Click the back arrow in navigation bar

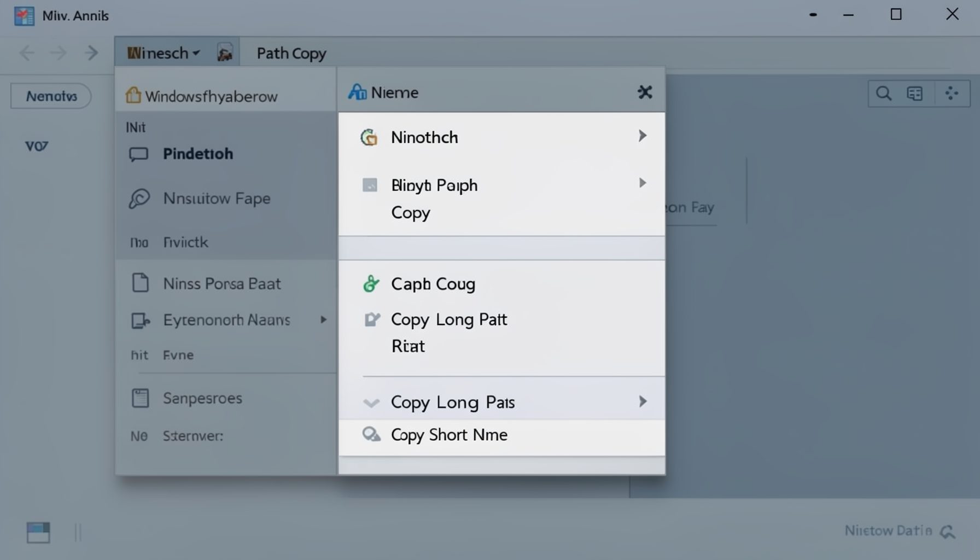coord(27,53)
